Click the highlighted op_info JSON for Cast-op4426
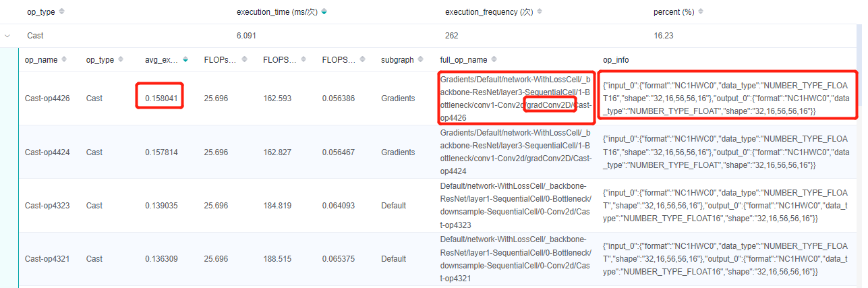 point(726,93)
